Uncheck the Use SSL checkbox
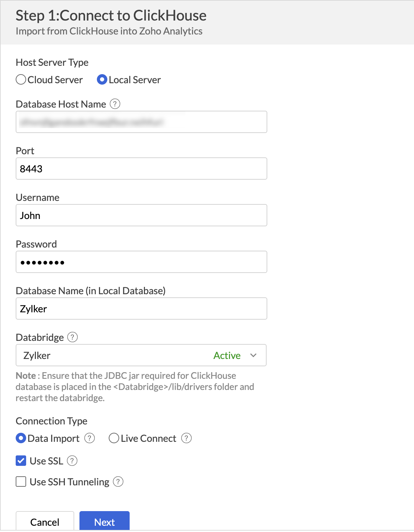Viewport: 414px width, 532px height. (x=21, y=461)
